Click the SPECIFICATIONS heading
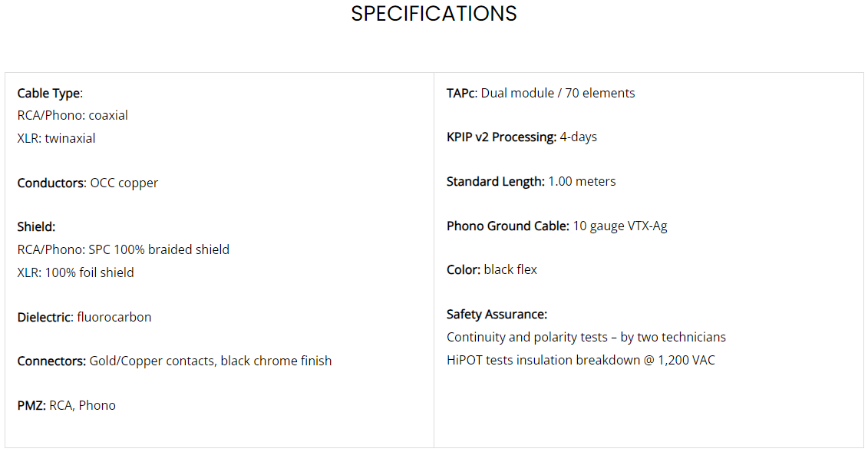Viewport: 868px width, 452px height. click(x=434, y=14)
